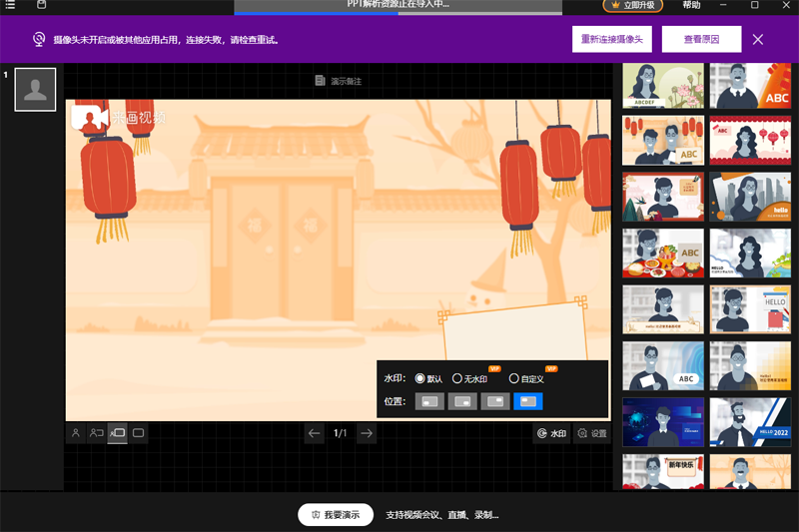Select the 默认 watermark radio option
This screenshot has height=532, width=799.
coord(428,378)
